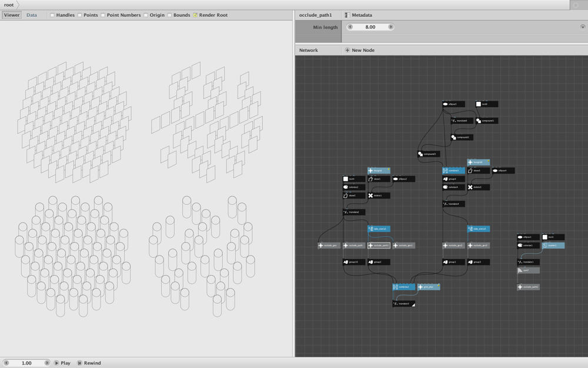Switch to the Data tab

(x=32, y=15)
